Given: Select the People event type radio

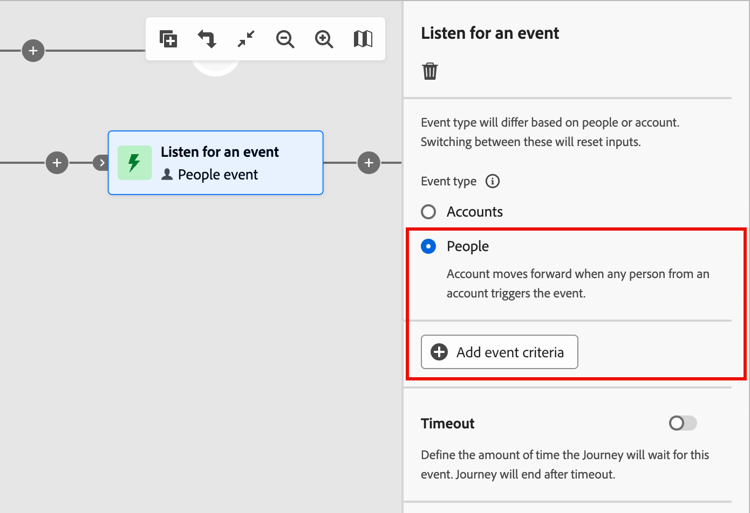Looking at the screenshot, I should pyautogui.click(x=429, y=246).
